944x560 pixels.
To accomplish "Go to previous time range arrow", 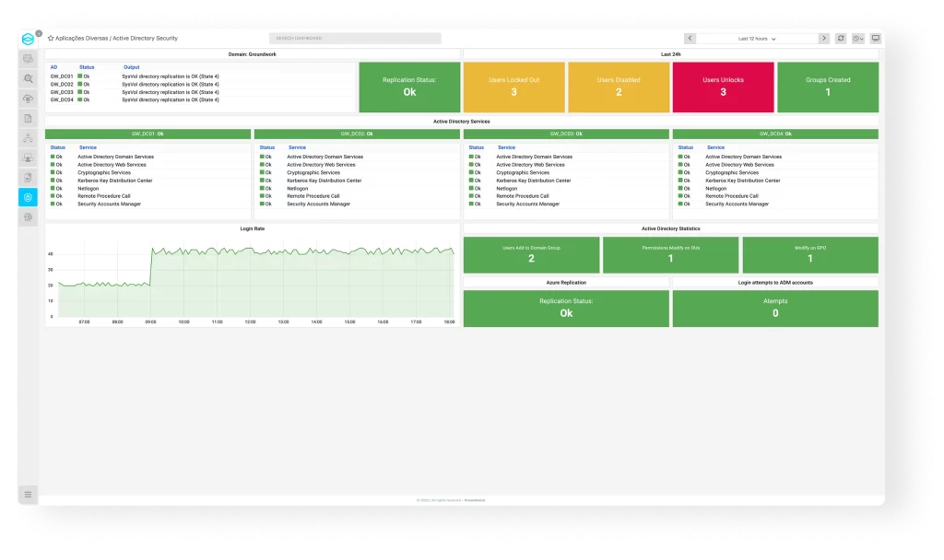I will coord(690,39).
